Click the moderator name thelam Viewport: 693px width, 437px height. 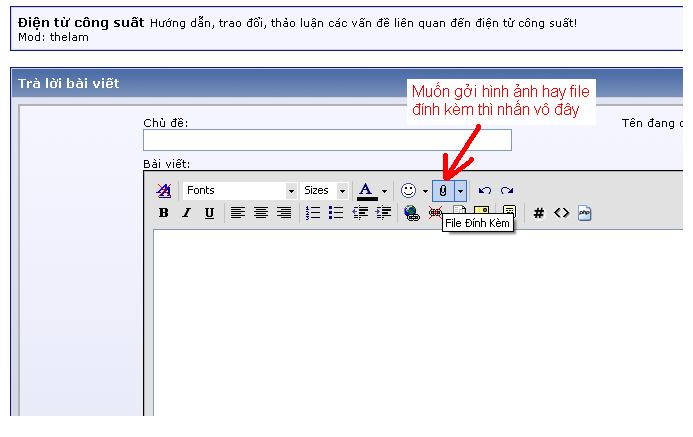point(69,37)
